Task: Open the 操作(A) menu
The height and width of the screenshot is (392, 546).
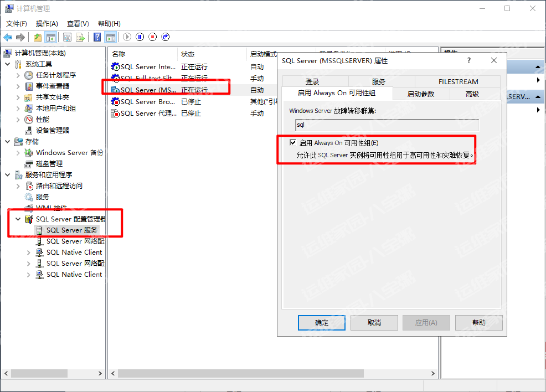Action: click(47, 24)
